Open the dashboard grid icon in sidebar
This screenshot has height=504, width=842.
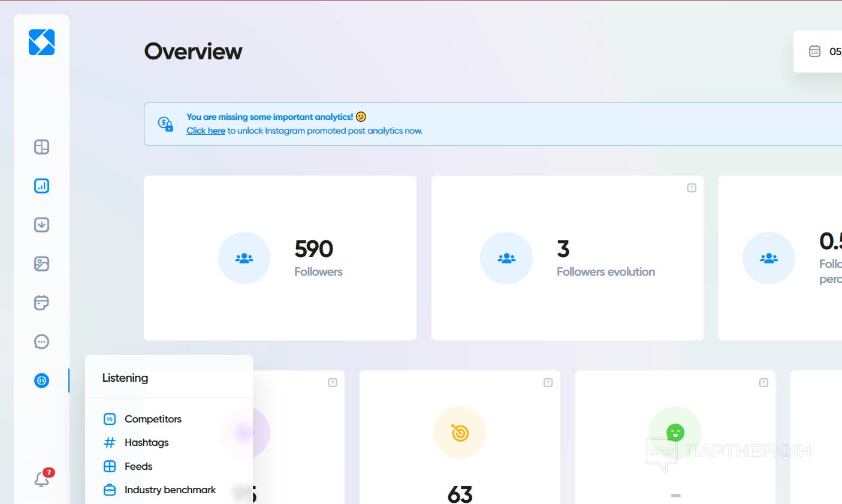tap(41, 147)
